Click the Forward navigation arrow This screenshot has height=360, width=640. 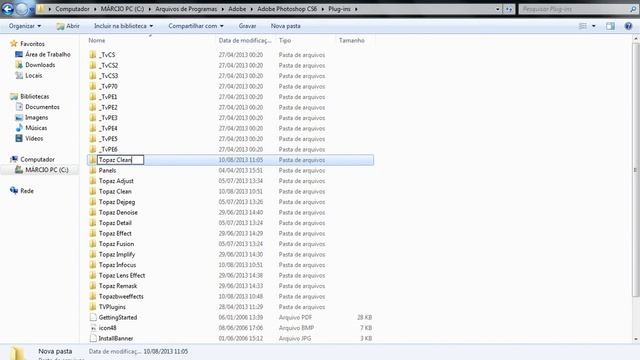tap(22, 9)
